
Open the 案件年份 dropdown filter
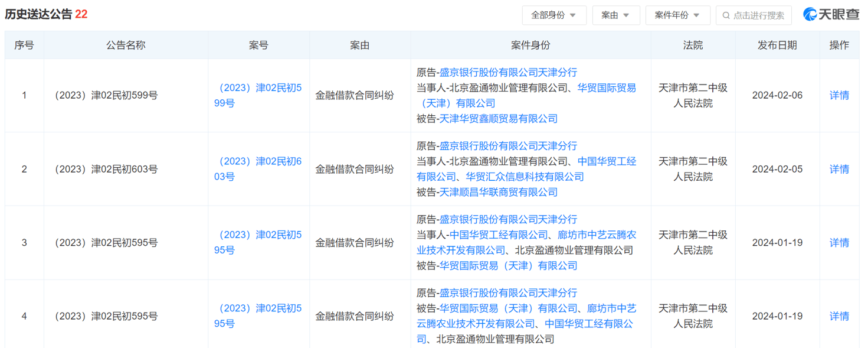tap(677, 15)
